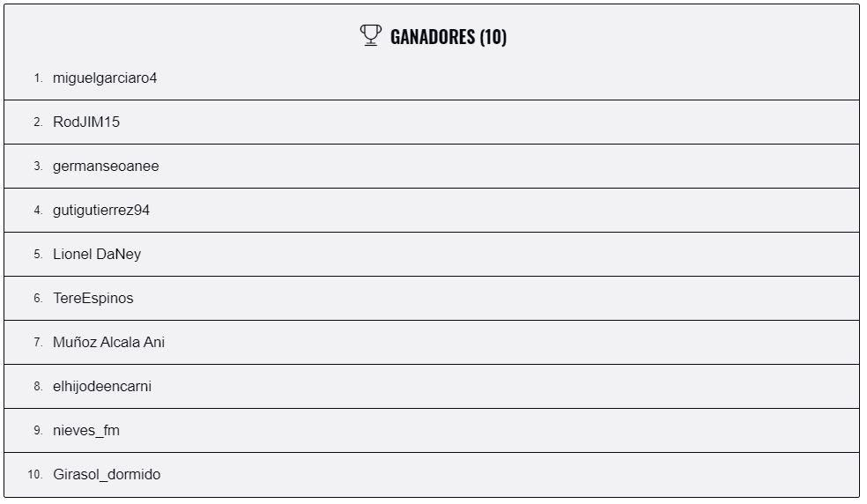Click the trophy icon beside GANADORES

(x=370, y=35)
